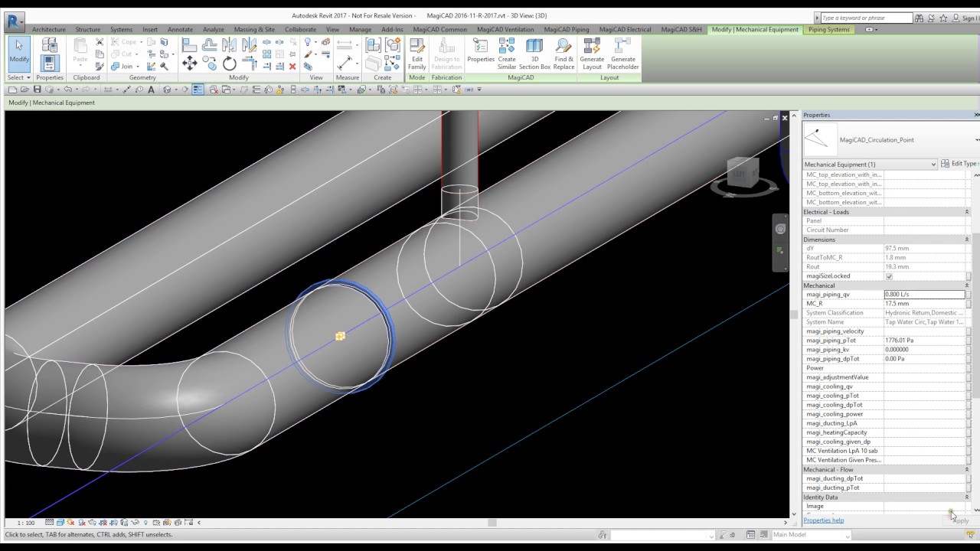The height and width of the screenshot is (551, 980).
Task: Open the Revit application menu button
Action: tap(15, 21)
